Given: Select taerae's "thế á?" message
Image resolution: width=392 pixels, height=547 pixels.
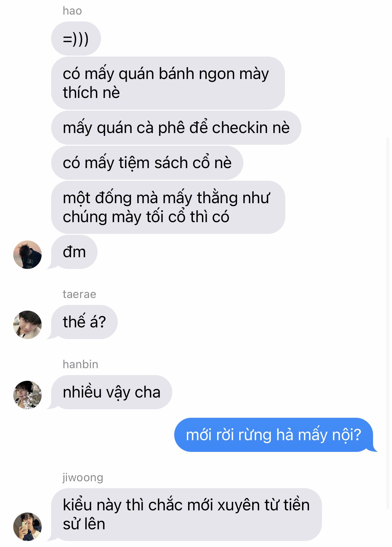Looking at the screenshot, I should click(84, 322).
